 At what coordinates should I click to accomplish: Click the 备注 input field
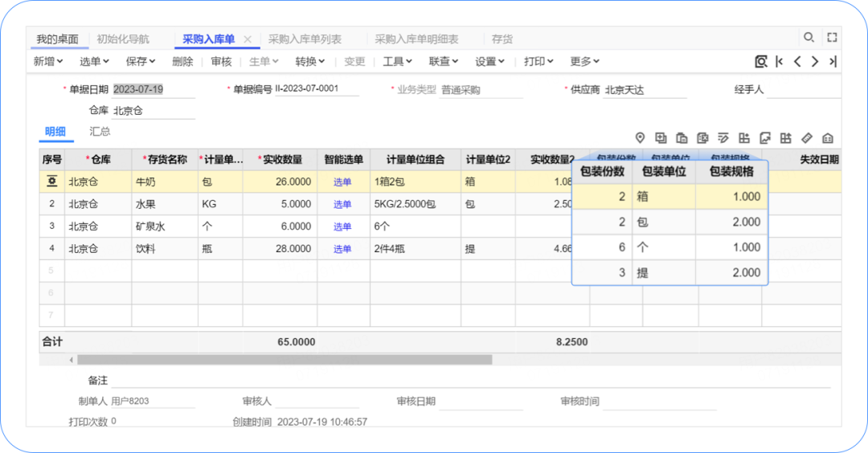tap(466, 381)
